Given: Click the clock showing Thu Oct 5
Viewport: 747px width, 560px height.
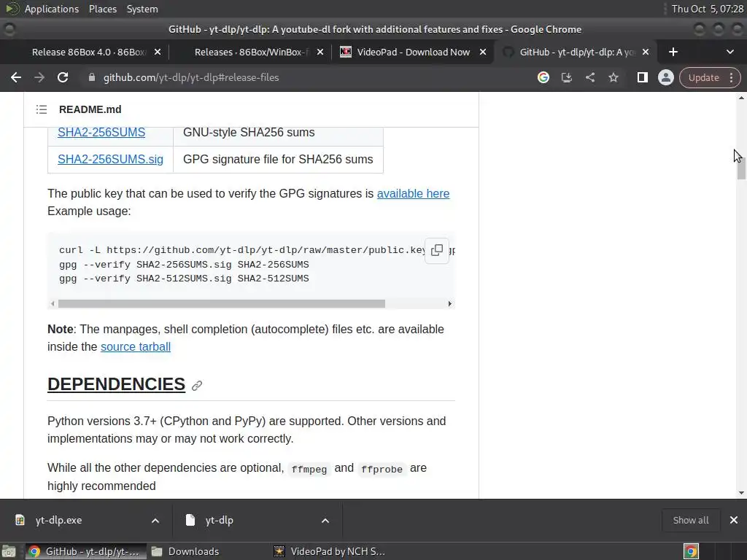Looking at the screenshot, I should click(707, 9).
